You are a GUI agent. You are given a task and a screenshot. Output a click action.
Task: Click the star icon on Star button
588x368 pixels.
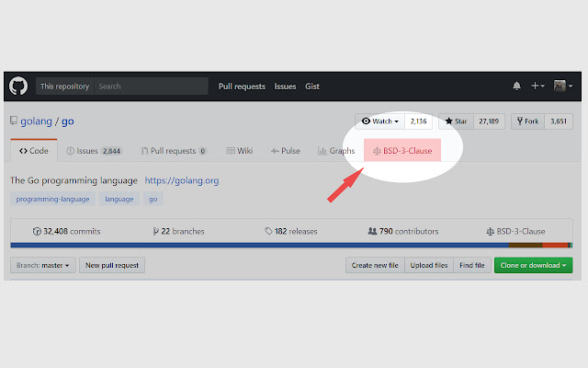(x=448, y=121)
